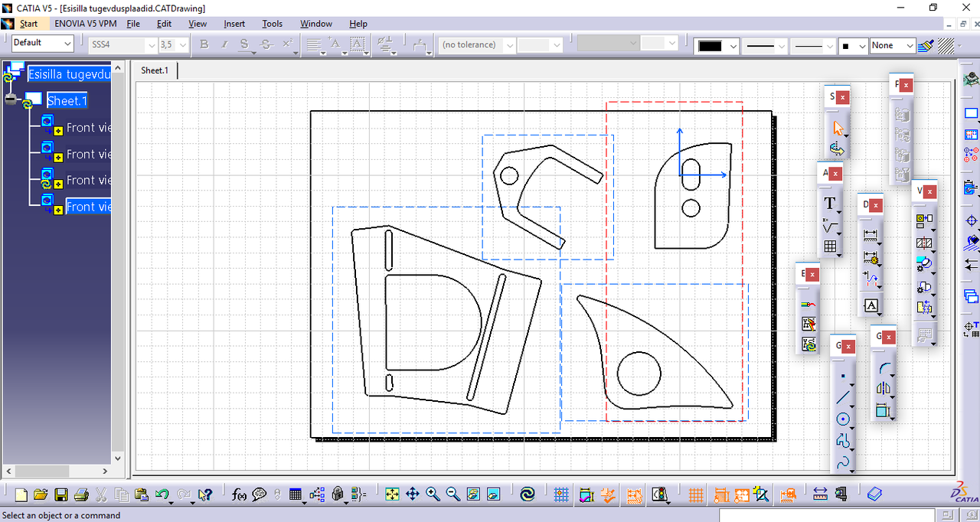Open the black line color dropdown
The height and width of the screenshot is (522, 980).
733,46
